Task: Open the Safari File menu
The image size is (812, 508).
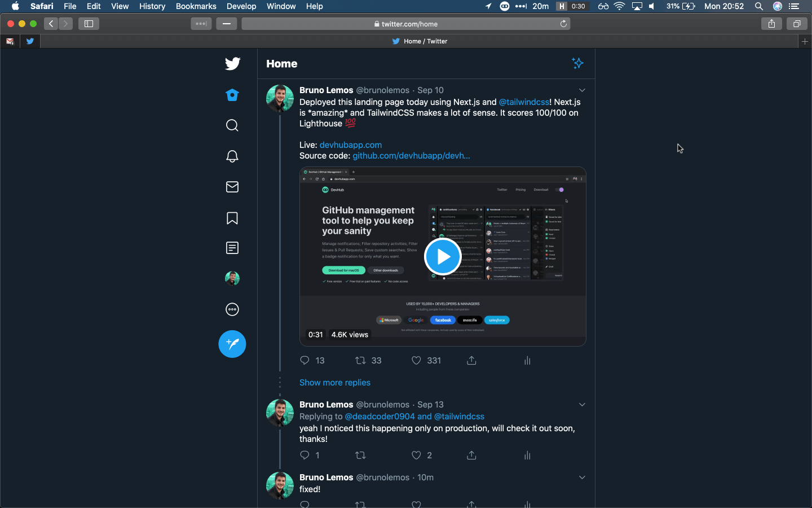Action: (70, 6)
